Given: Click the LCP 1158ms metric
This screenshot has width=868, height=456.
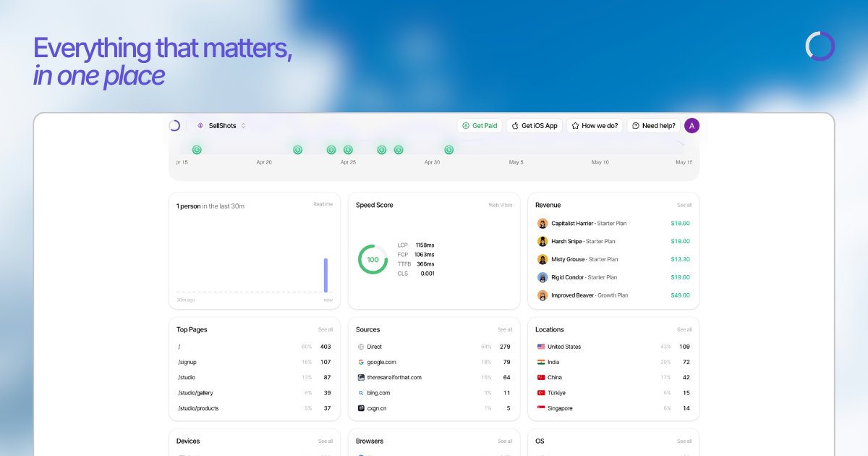Looking at the screenshot, I should coord(416,245).
